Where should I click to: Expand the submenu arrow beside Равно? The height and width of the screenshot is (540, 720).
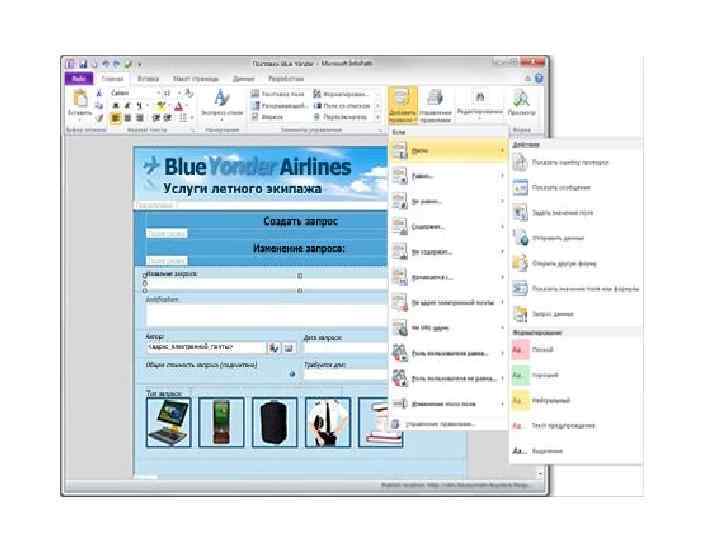(x=501, y=176)
